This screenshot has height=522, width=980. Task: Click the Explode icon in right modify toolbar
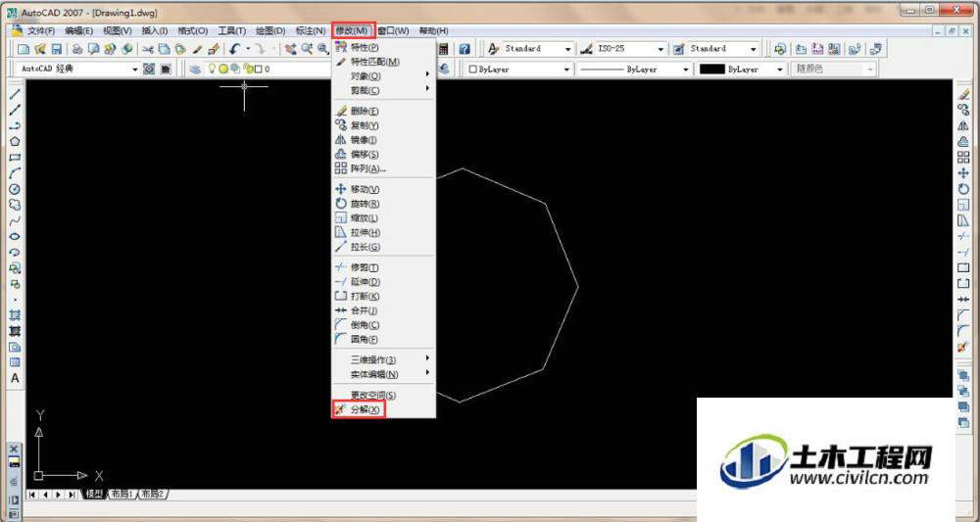(963, 347)
